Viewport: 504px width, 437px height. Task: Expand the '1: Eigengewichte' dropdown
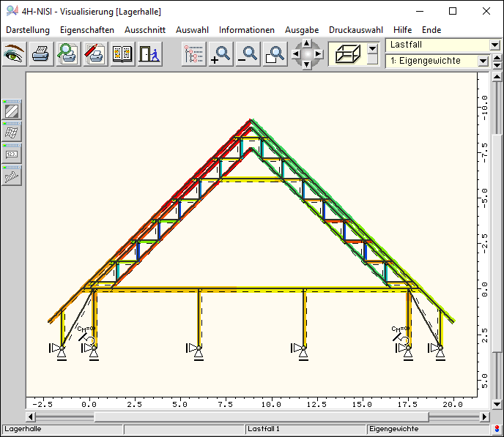click(483, 61)
